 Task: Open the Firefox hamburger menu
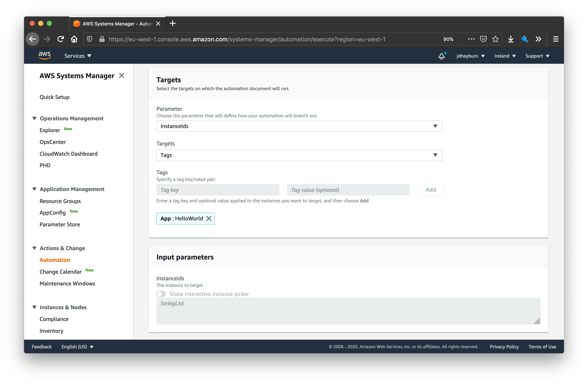(x=556, y=39)
